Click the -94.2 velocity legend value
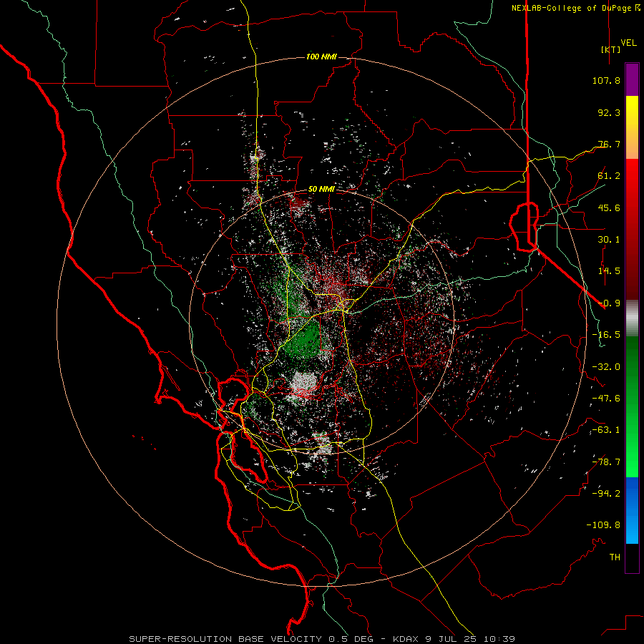 point(606,494)
